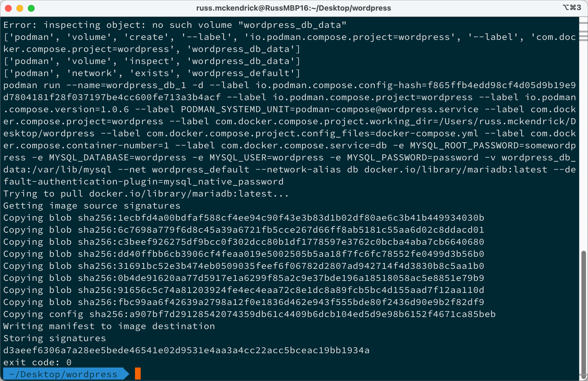Click the container ID line starting d3aeef6306a7
The height and width of the screenshot is (381, 588).
(187, 350)
